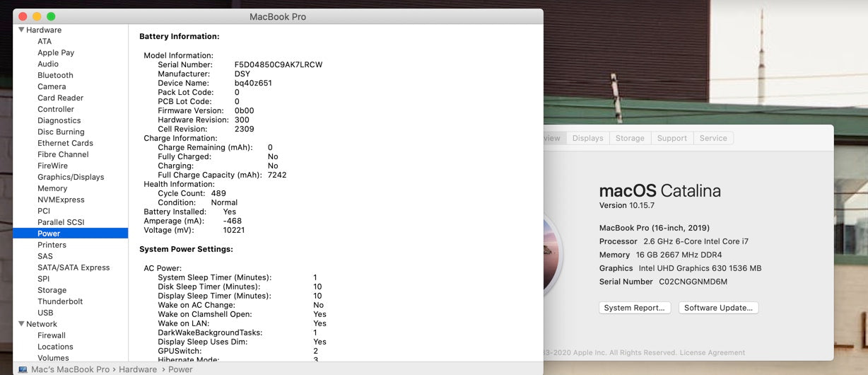Click Firewall under Network
This screenshot has height=375, width=868.
pyautogui.click(x=52, y=335)
